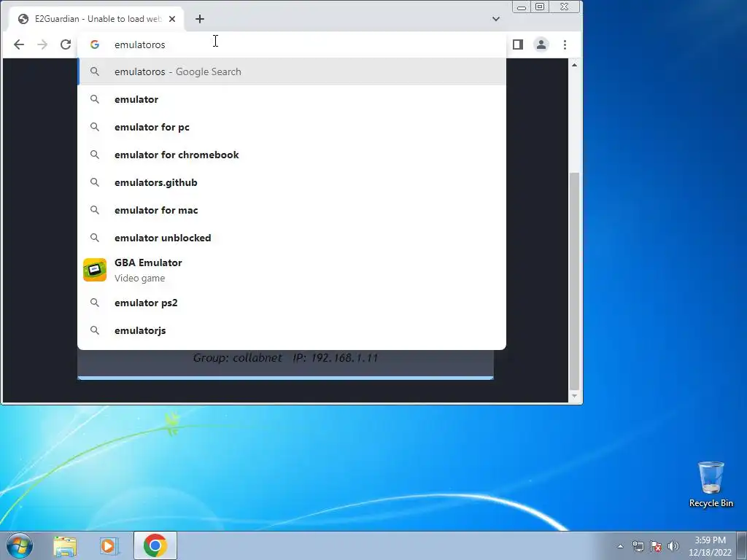Open the Chrome three-dot menu
Viewport: 747px width, 560px height.
coord(565,44)
